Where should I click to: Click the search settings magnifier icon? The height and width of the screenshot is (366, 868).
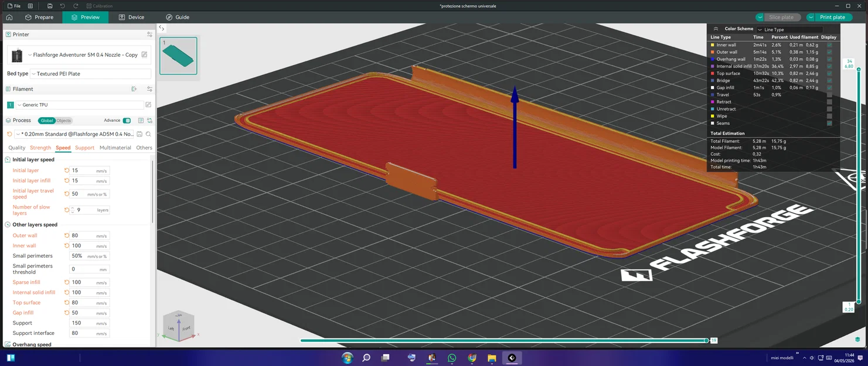point(148,134)
